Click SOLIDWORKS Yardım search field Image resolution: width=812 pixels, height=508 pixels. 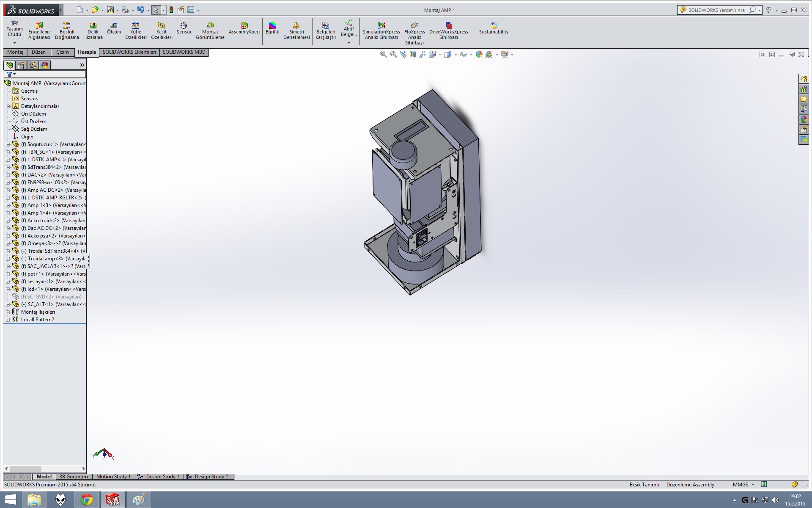point(717,10)
